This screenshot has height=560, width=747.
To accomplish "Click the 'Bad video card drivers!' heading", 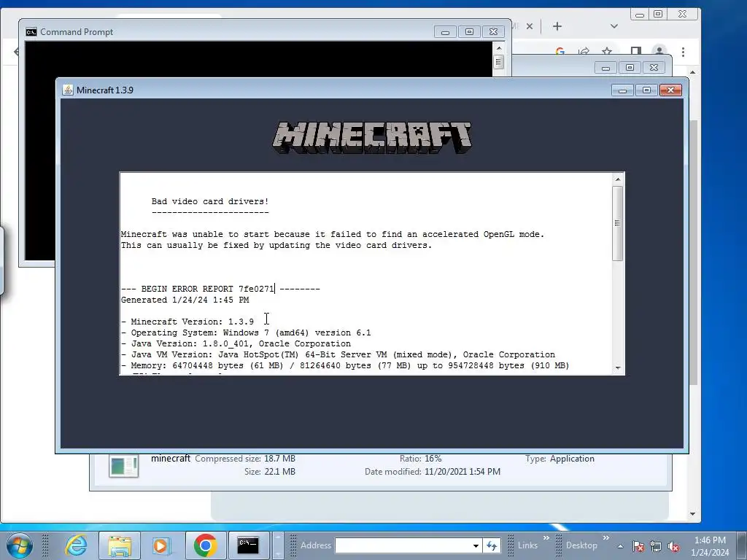I will tap(210, 201).
